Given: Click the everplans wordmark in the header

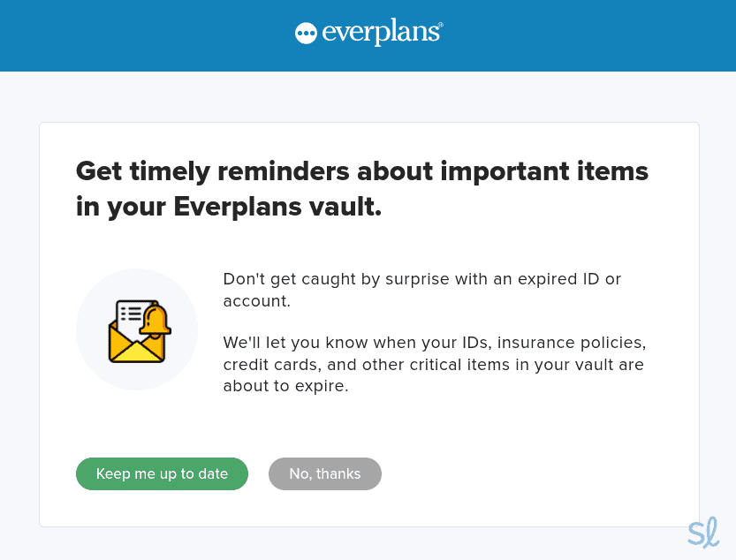Looking at the screenshot, I should point(380,34).
